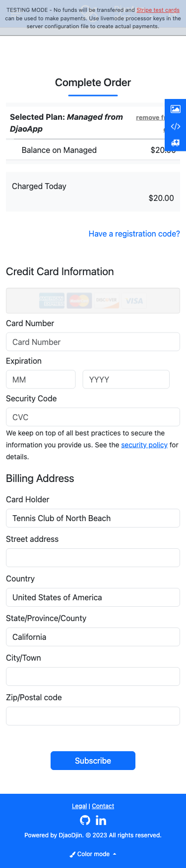Click the Discover card logo
186x868 pixels.
(x=107, y=300)
